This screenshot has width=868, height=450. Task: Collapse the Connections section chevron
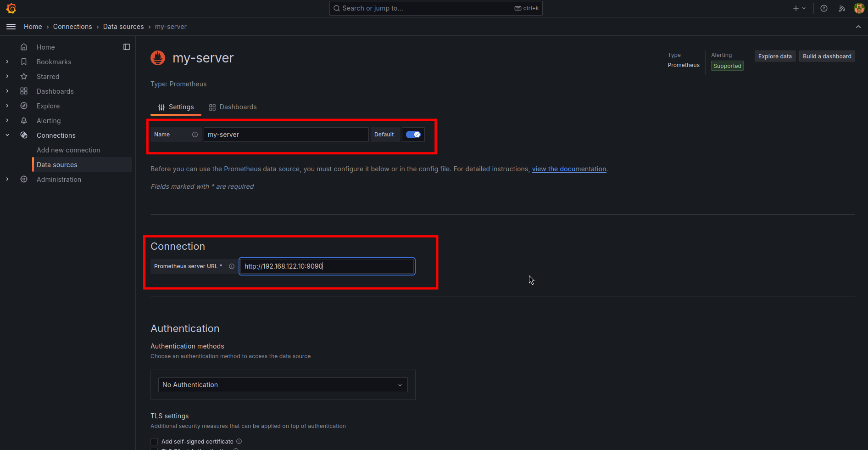tap(7, 135)
